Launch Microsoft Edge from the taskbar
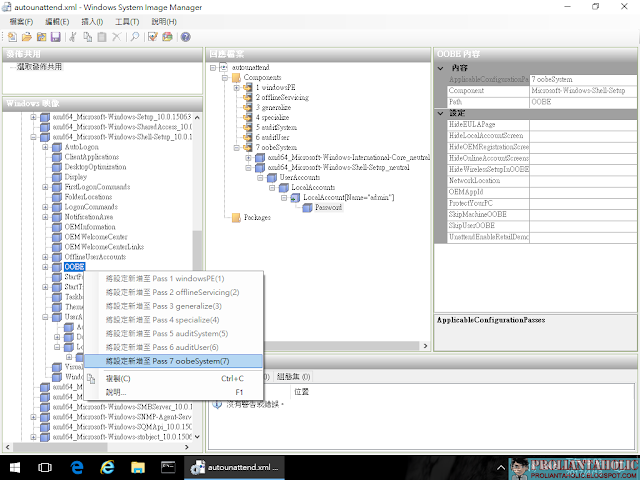The image size is (640, 480). (x=76, y=467)
